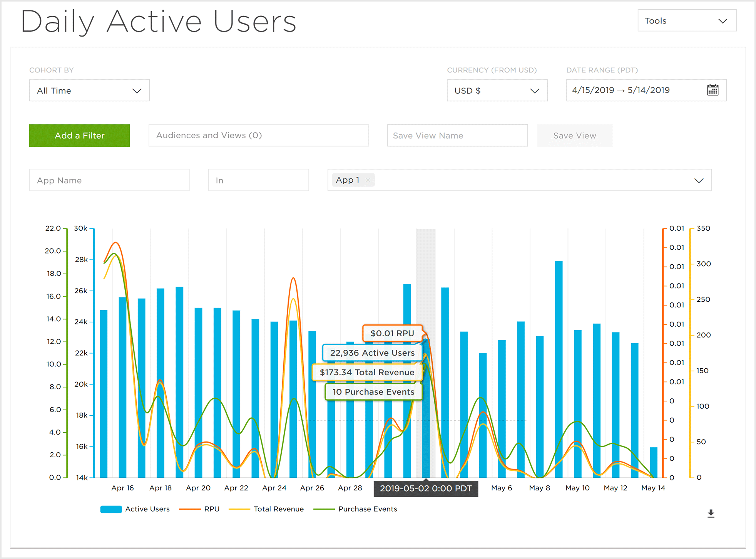This screenshot has width=756, height=559.
Task: Open the USD $ currency dropdown
Action: 497,91
